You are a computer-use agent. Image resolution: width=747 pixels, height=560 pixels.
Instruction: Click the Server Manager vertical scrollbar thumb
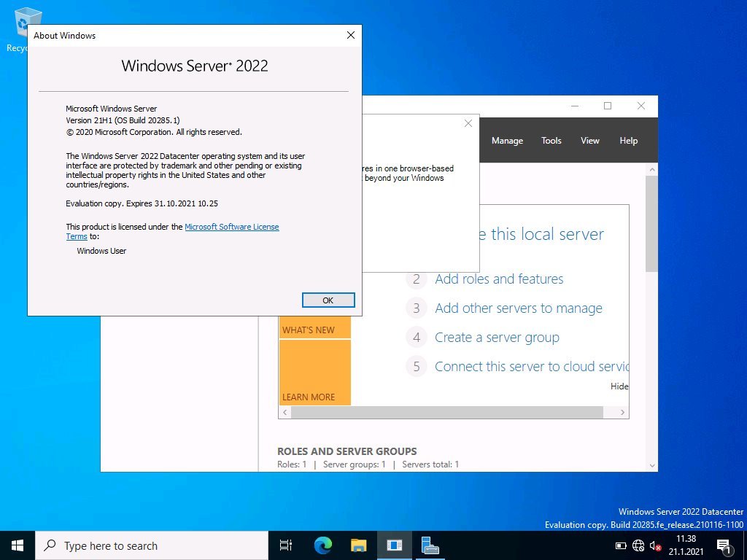click(652, 224)
